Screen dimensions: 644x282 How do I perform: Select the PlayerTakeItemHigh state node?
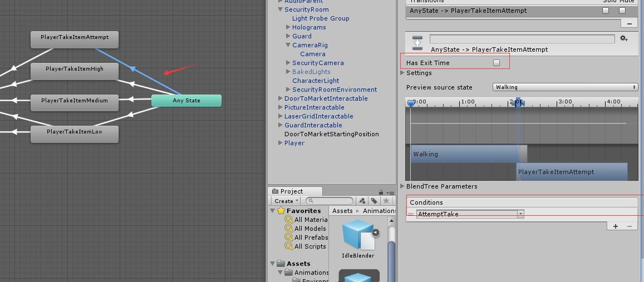[x=75, y=71]
